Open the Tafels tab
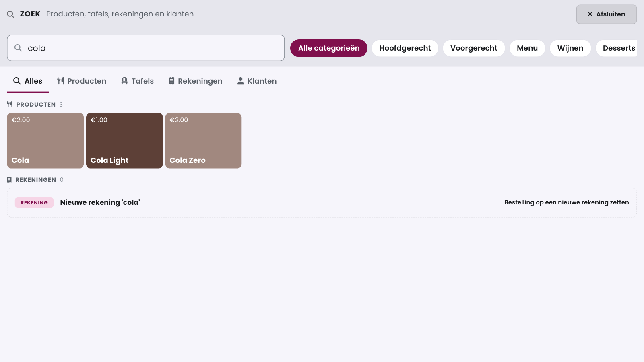This screenshot has width=644, height=362. (x=138, y=81)
